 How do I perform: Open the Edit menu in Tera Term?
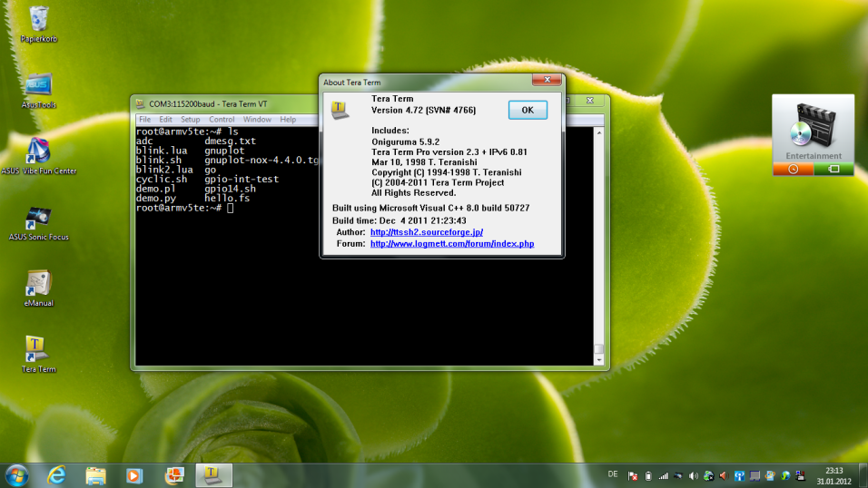(x=165, y=120)
